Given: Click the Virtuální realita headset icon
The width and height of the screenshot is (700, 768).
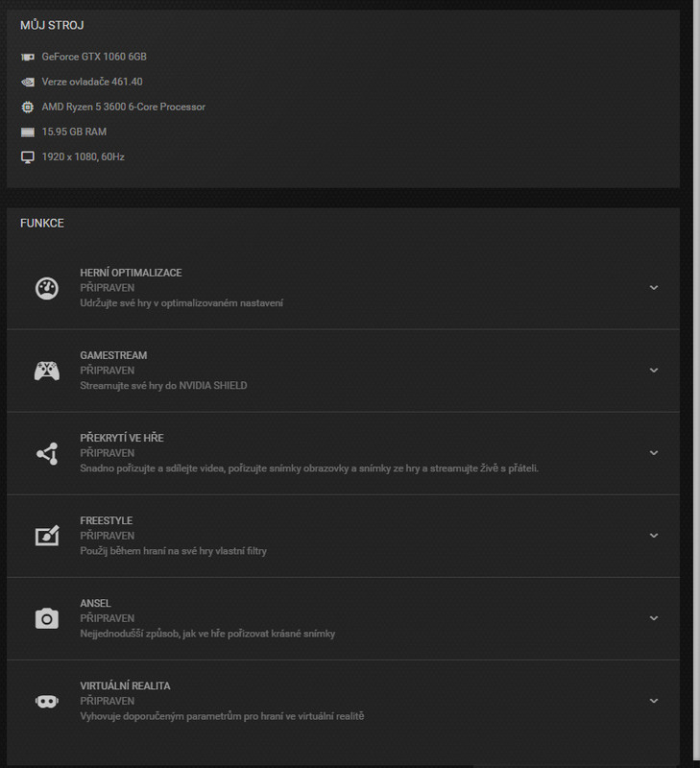Looking at the screenshot, I should tap(46, 702).
